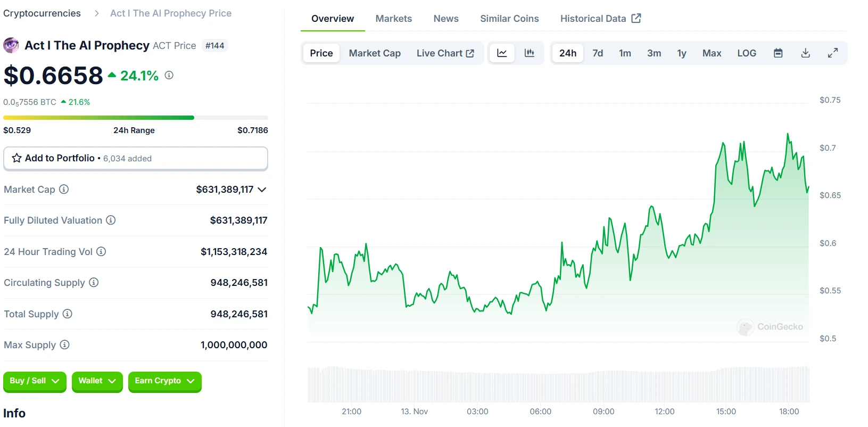The width and height of the screenshot is (868, 427).
Task: Click the 6,034 added text
Action: point(127,159)
